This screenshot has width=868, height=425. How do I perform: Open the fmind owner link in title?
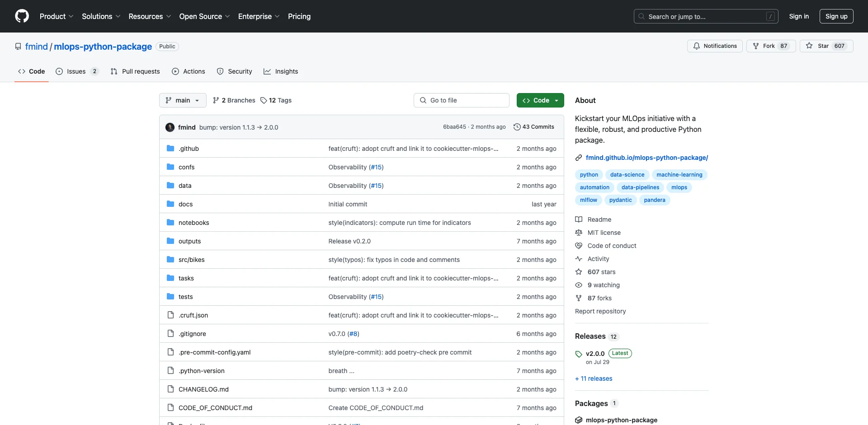tap(37, 47)
